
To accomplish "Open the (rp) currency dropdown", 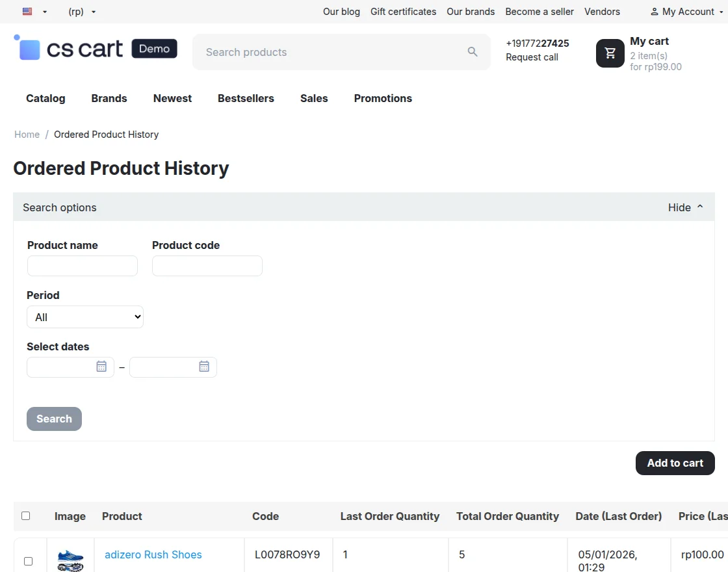I will click(x=82, y=12).
